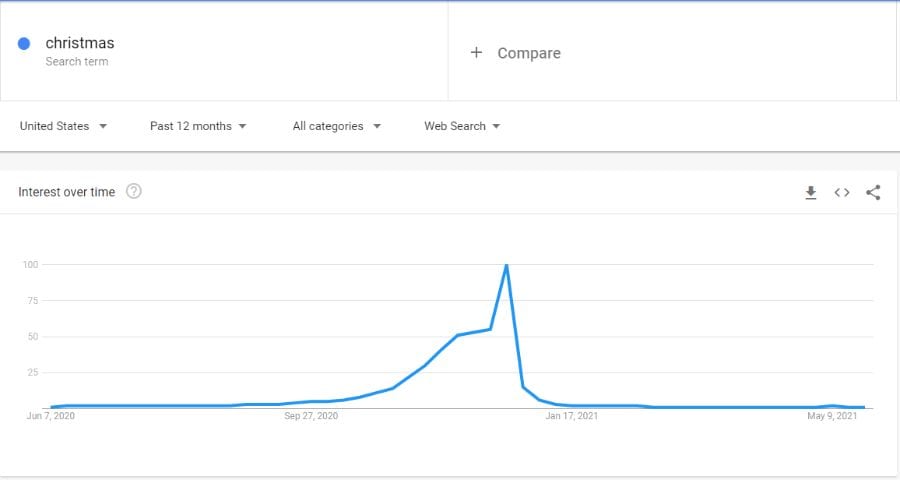The height and width of the screenshot is (480, 900).
Task: Expand the United States region dropdown
Action: click(63, 126)
